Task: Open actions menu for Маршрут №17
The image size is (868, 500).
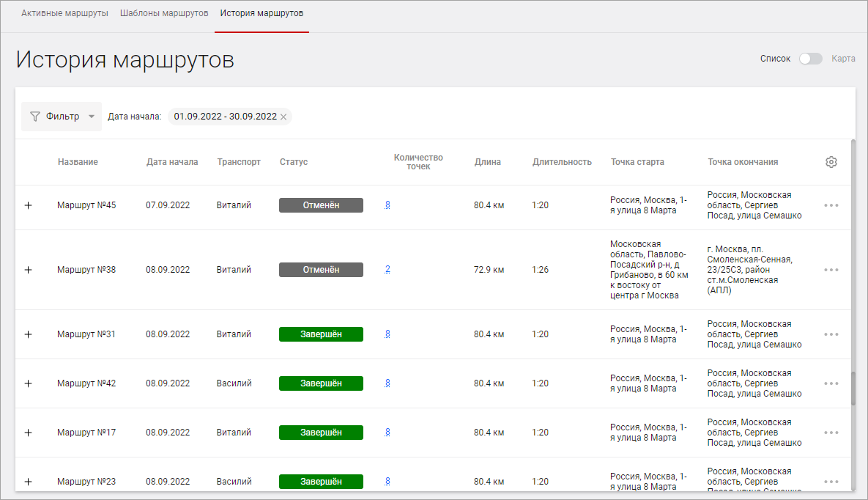Action: pos(831,433)
